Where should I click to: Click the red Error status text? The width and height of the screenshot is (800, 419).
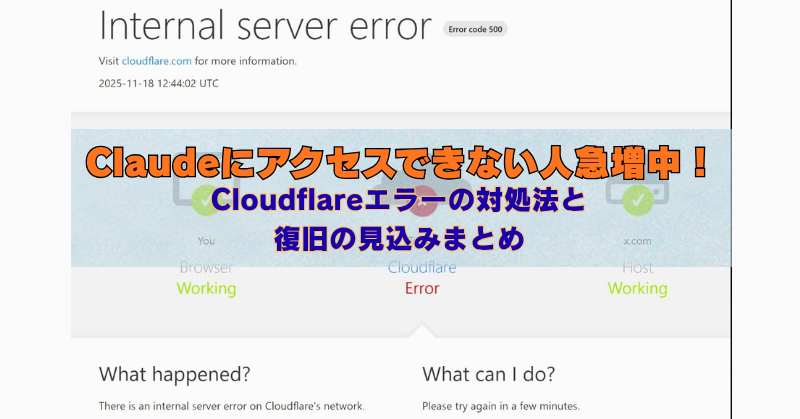[421, 288]
